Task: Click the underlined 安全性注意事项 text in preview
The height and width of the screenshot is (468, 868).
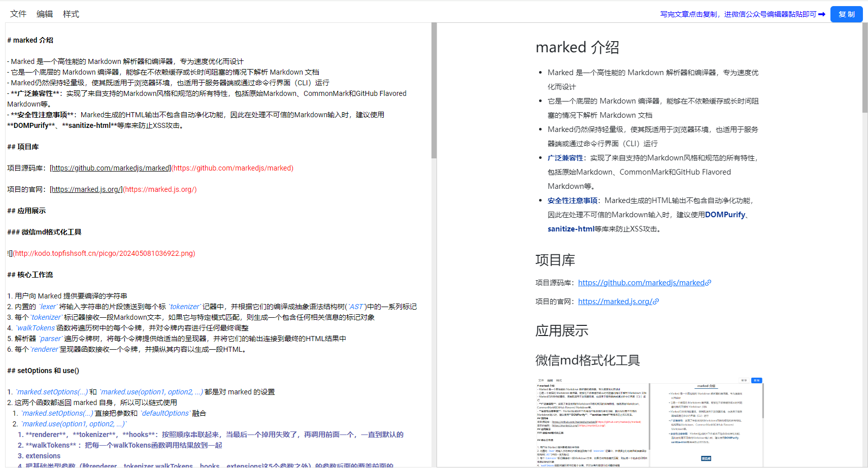Action: (572, 200)
